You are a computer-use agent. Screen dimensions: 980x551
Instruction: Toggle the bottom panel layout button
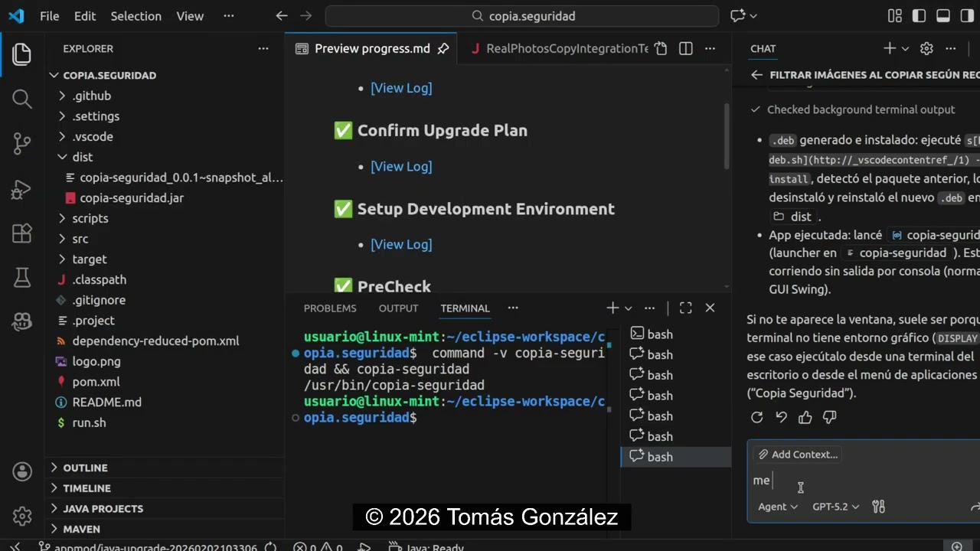tap(943, 16)
